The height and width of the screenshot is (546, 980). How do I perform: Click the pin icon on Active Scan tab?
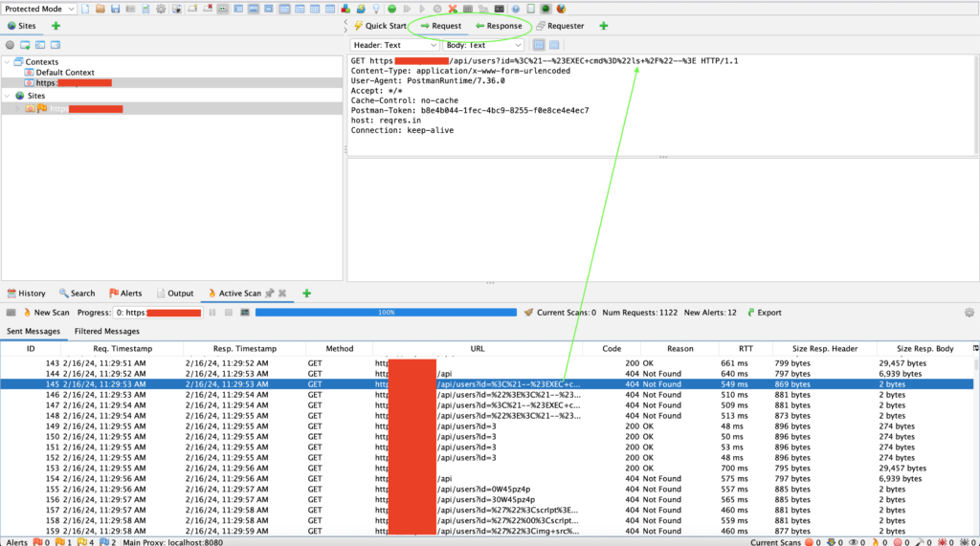(x=269, y=293)
